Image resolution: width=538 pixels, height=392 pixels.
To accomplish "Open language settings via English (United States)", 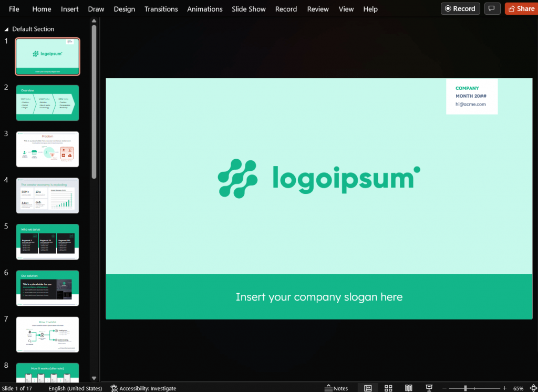I will pyautogui.click(x=77, y=388).
